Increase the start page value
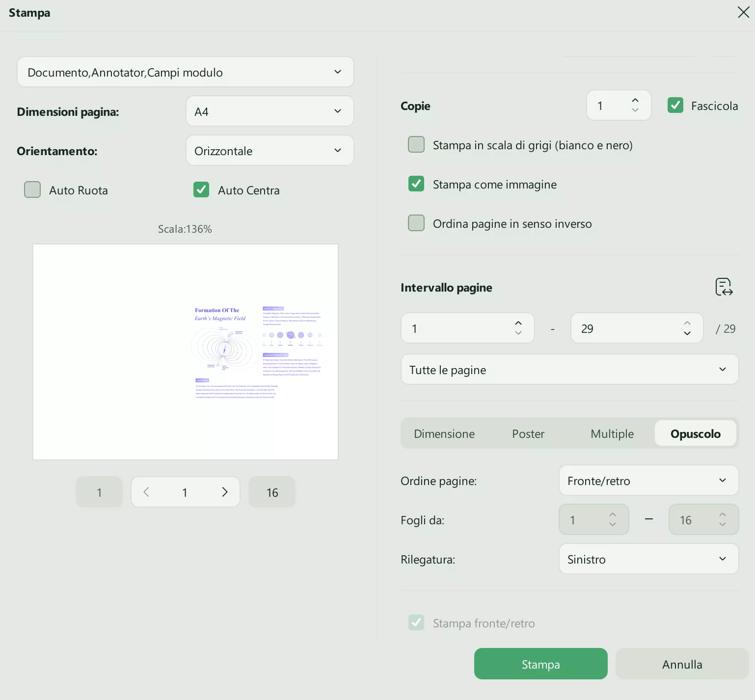755x700 pixels. pyautogui.click(x=518, y=323)
